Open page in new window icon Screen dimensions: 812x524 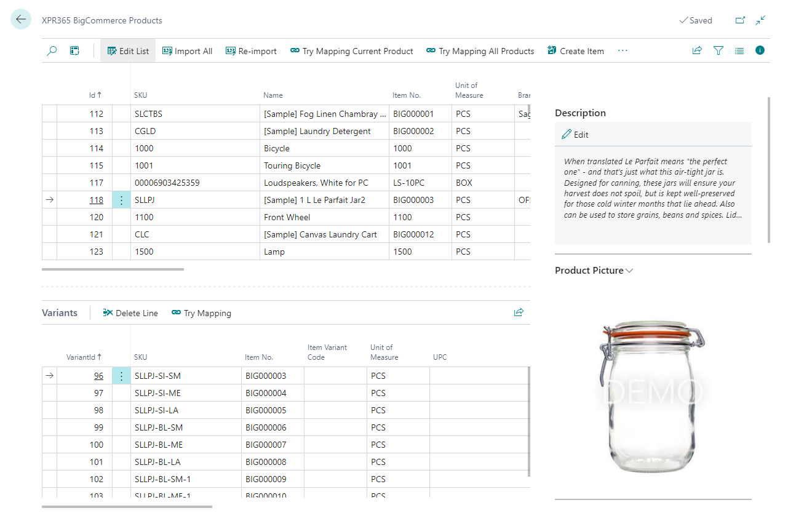tap(740, 20)
